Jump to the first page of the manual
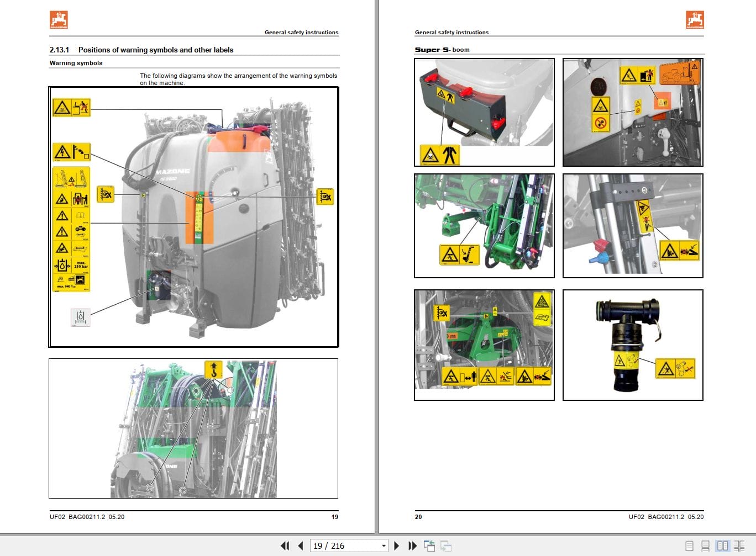This screenshot has width=756, height=556. pos(285,546)
